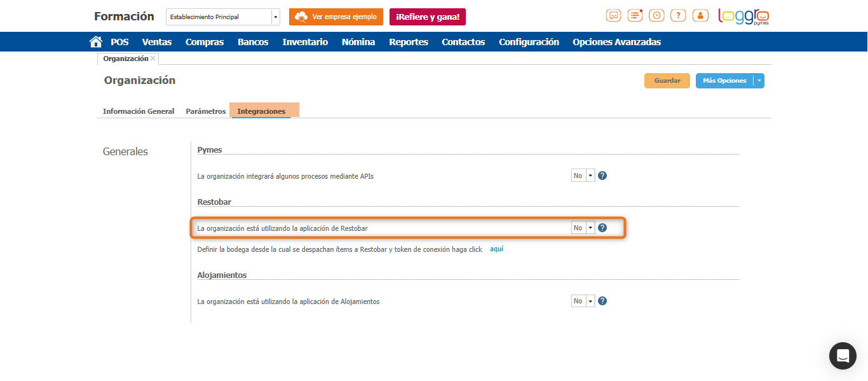Open the Restobar application Yes/No dropdown
The width and height of the screenshot is (868, 381).
click(x=583, y=228)
